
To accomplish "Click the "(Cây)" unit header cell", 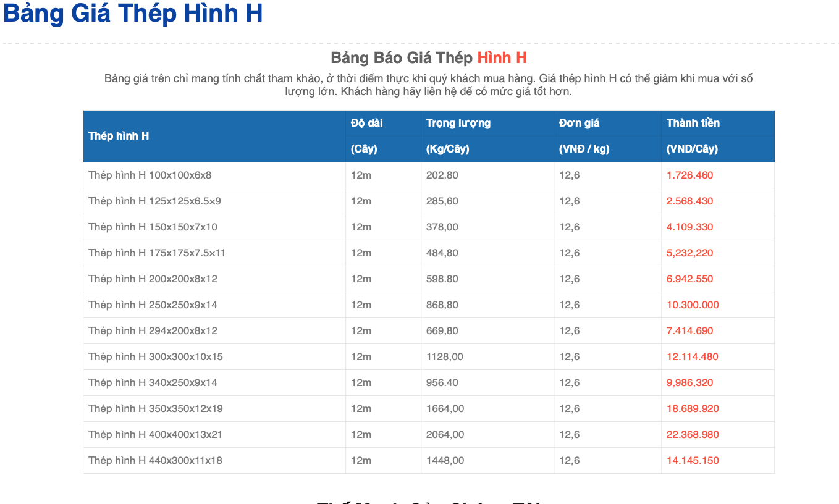I will point(383,149).
